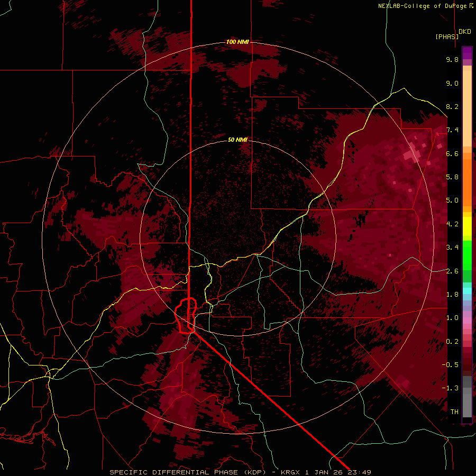Click the 5.0 scale value
The image size is (476, 476).
coord(452,200)
